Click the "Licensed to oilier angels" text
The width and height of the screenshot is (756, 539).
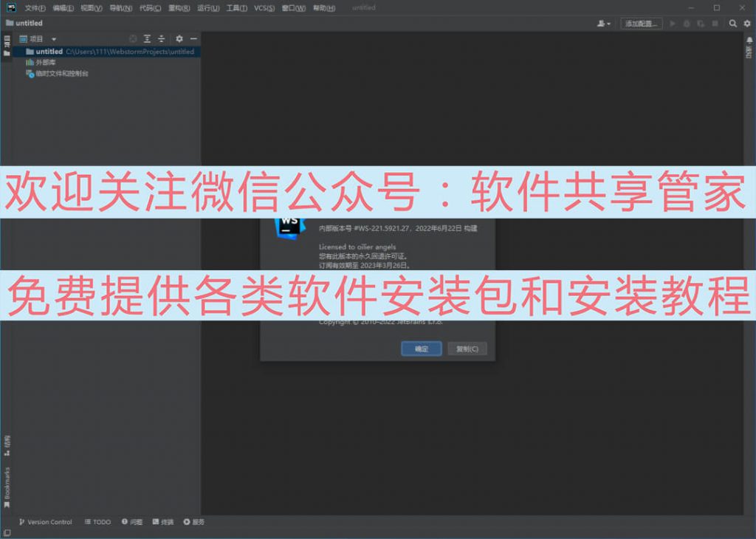(357, 247)
